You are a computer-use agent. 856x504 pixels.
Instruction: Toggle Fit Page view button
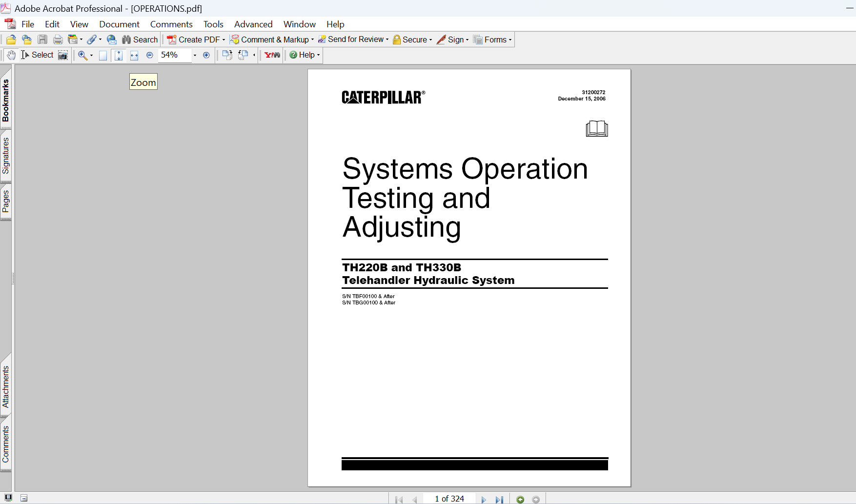[119, 55]
